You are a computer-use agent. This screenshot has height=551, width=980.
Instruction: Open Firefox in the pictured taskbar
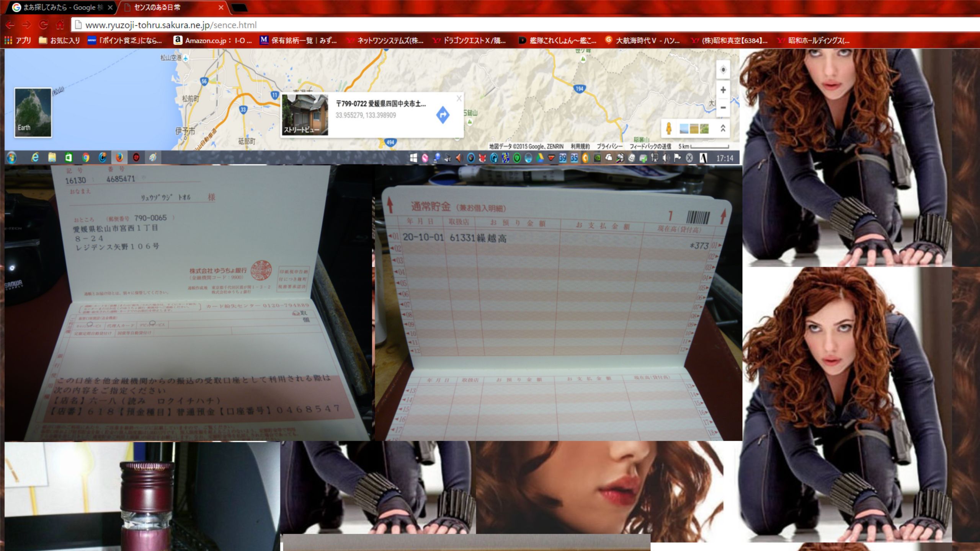click(119, 157)
